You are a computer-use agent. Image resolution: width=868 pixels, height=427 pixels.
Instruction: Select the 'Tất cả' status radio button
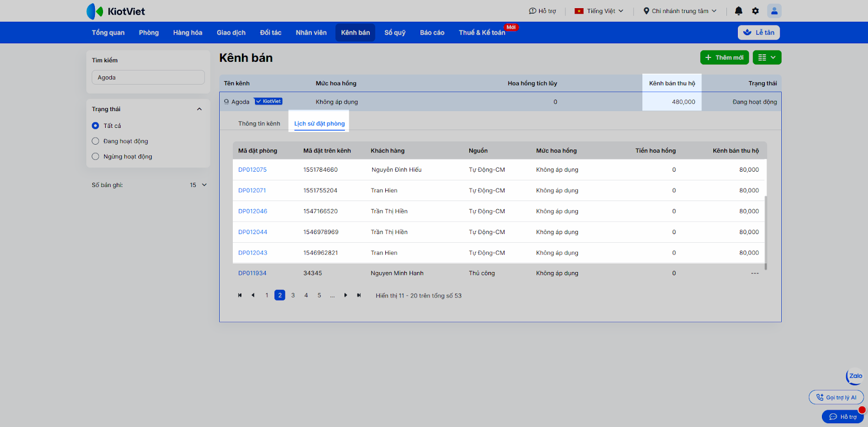coord(95,126)
